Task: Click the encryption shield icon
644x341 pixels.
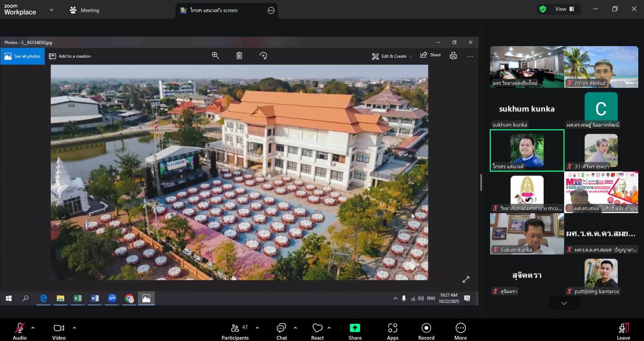Action: click(x=543, y=9)
